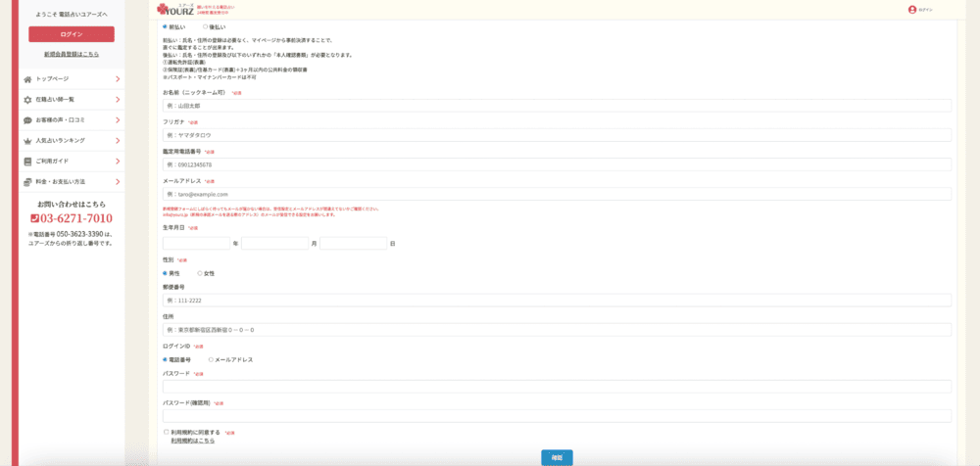Viewport: 980px width, 466px height.
Task: Open the 人気占いランキング menu item
Action: tap(72, 141)
